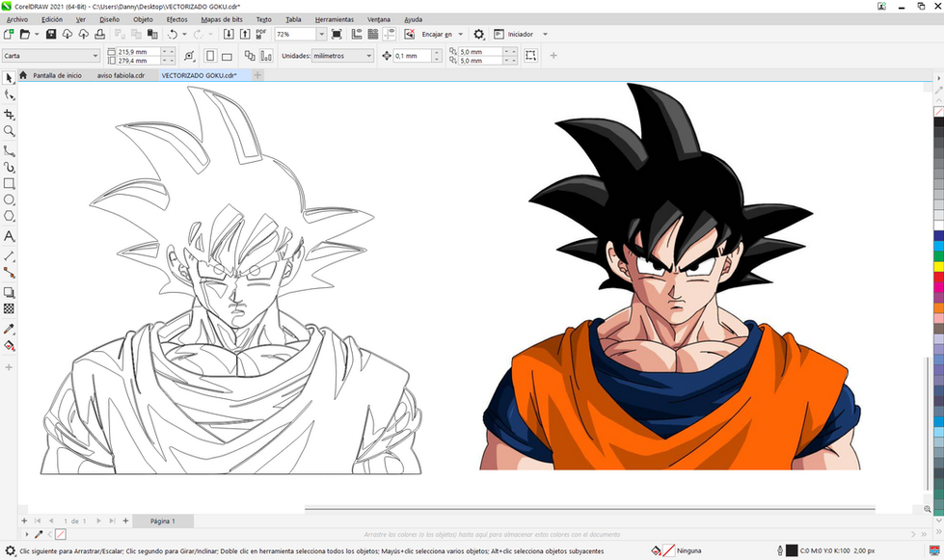944x560 pixels.
Task: Activate the Transparency checkerboard tool
Action: [9, 309]
